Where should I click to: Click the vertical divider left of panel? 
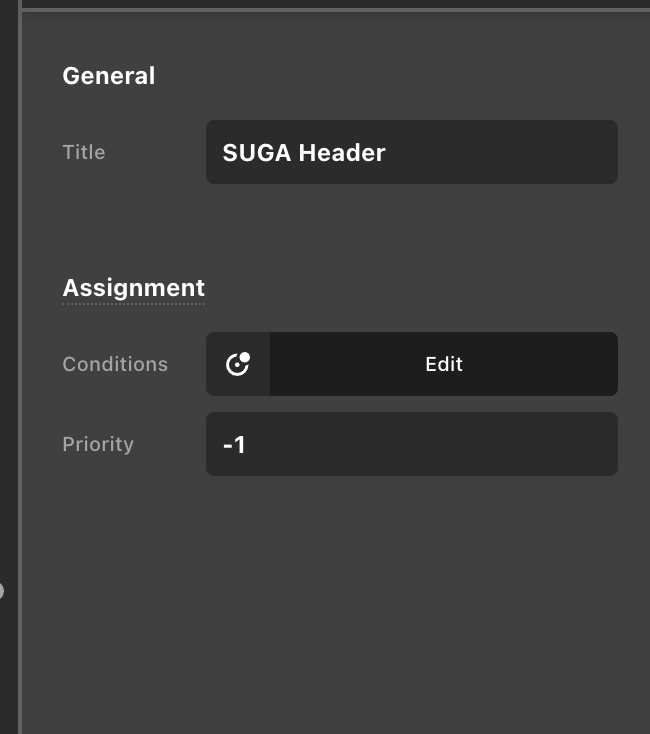point(20,400)
